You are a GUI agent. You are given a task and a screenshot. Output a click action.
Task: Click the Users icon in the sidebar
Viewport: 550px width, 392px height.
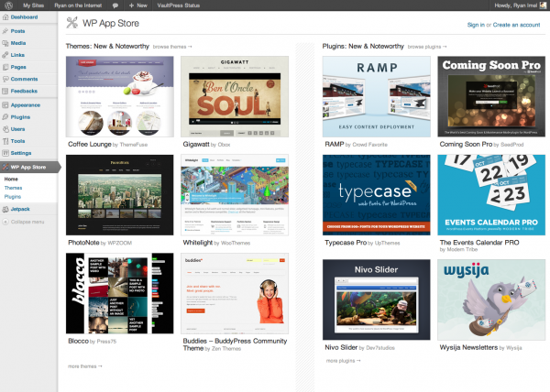[6, 129]
